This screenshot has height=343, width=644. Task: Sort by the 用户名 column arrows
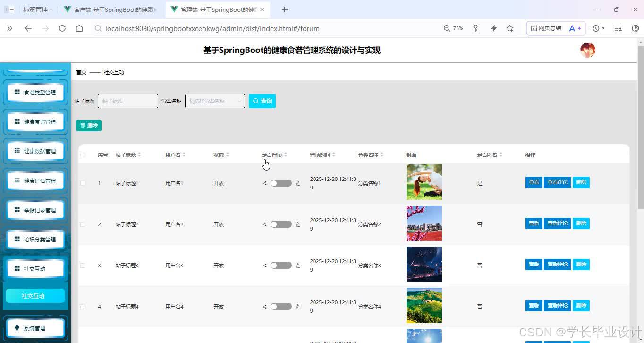click(184, 155)
